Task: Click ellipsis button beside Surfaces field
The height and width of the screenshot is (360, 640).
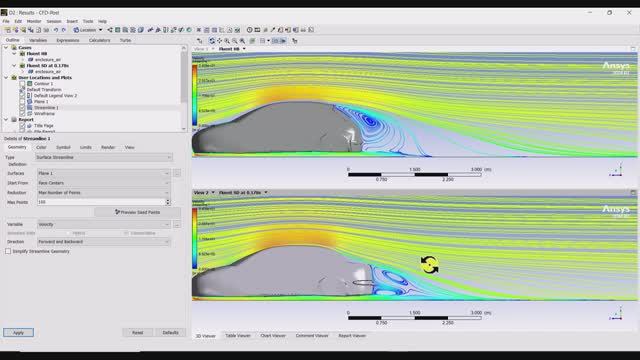Action: pyautogui.click(x=177, y=173)
